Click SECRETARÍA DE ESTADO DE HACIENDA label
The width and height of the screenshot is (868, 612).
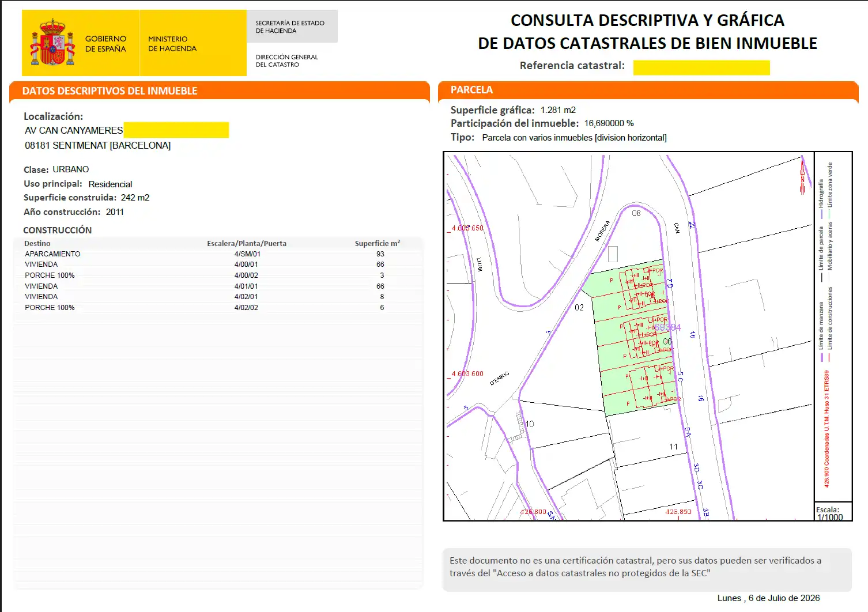(x=290, y=27)
